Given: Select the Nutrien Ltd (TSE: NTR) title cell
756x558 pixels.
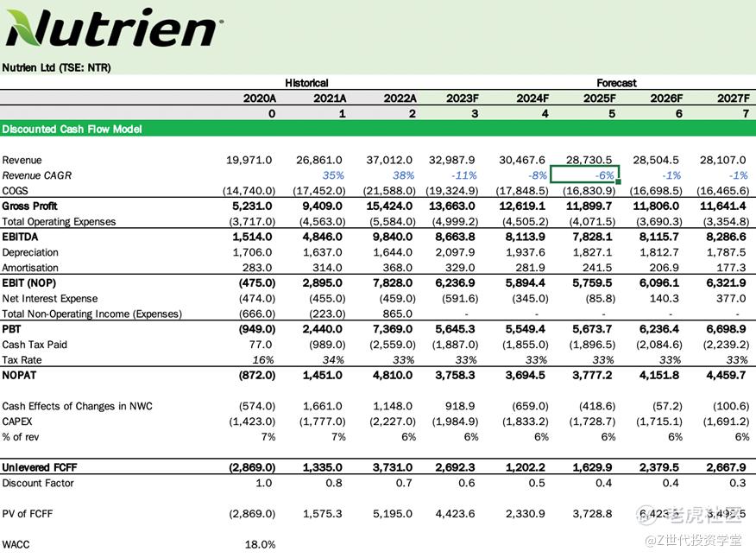Looking at the screenshot, I should [x=56, y=67].
